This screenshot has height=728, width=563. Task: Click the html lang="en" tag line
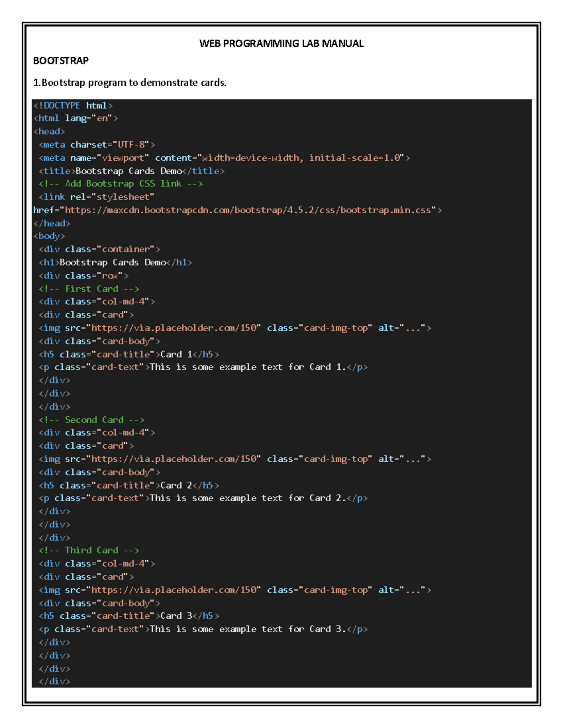(75, 118)
